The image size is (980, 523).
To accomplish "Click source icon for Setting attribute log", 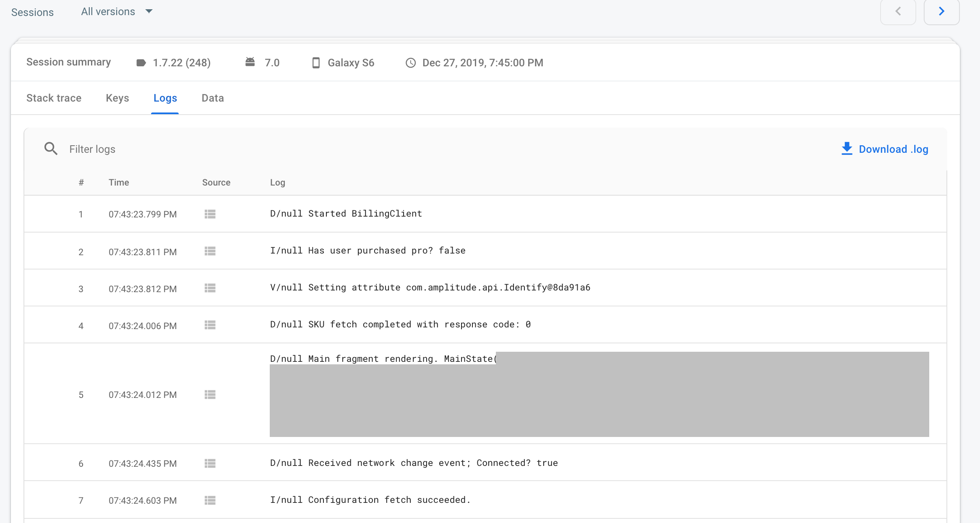I will [210, 288].
